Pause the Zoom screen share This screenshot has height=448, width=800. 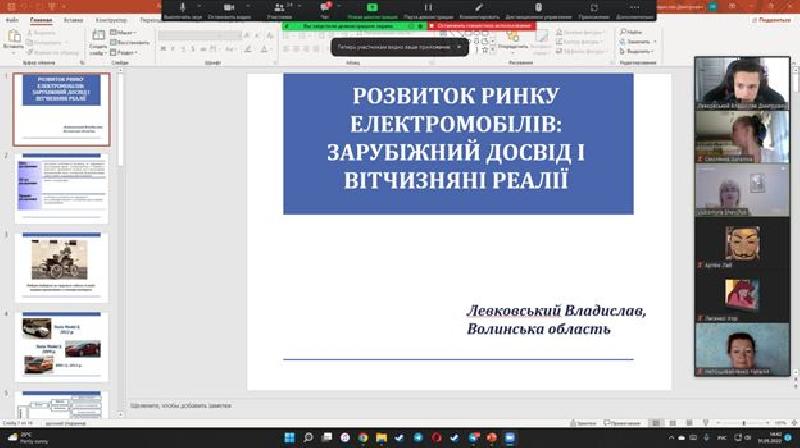pyautogui.click(x=428, y=9)
